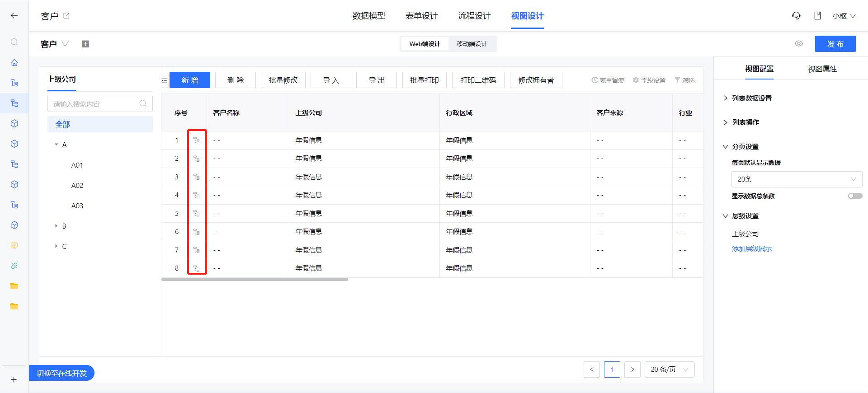Click search magnifier in tree search box
This screenshot has width=868, height=393.
(x=143, y=103)
